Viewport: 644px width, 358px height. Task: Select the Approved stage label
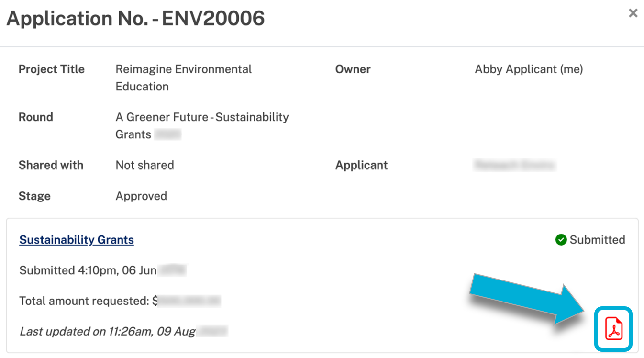(x=141, y=196)
